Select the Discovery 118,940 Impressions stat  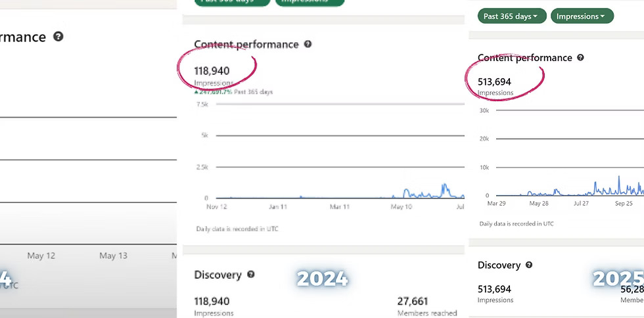(212, 302)
